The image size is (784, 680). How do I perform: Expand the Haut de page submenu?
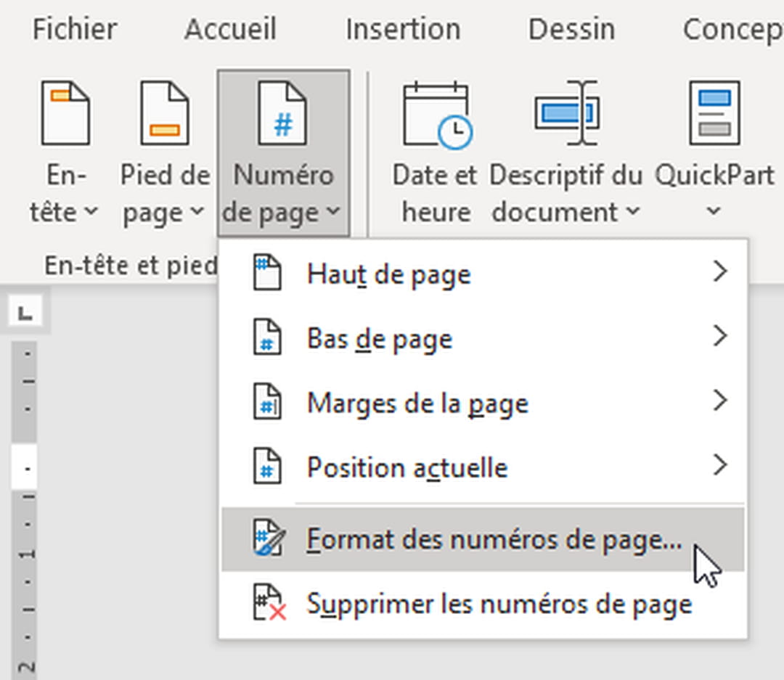pyautogui.click(x=720, y=272)
